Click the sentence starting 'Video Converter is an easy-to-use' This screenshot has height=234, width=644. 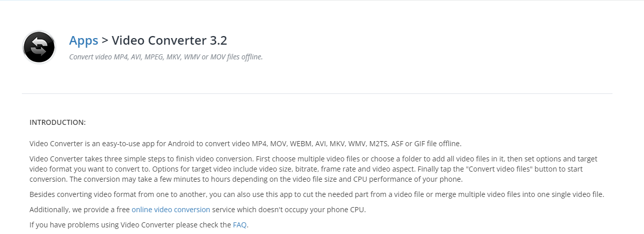246,144
